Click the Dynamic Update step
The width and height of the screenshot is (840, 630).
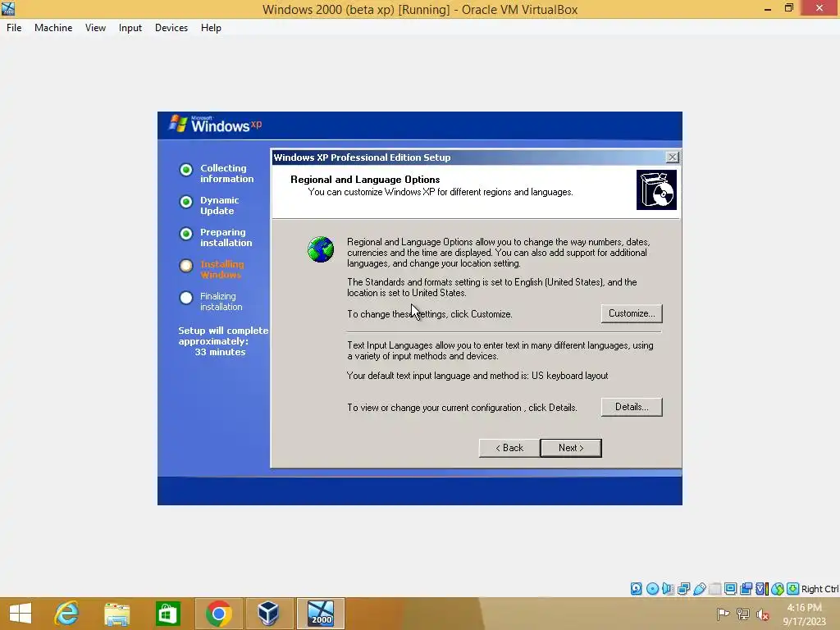pyautogui.click(x=209, y=206)
